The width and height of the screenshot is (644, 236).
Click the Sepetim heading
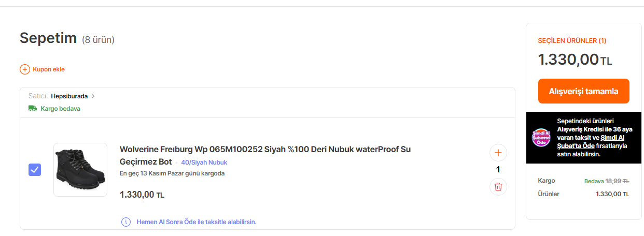tap(48, 38)
